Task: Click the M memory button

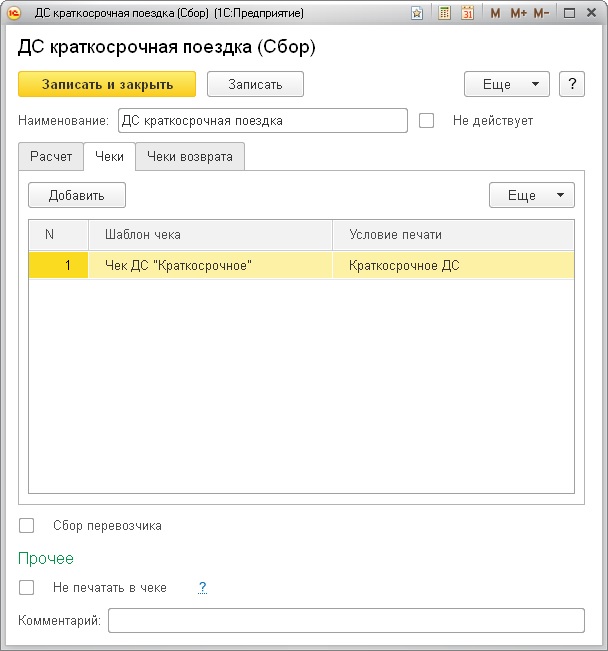Action: click(495, 13)
